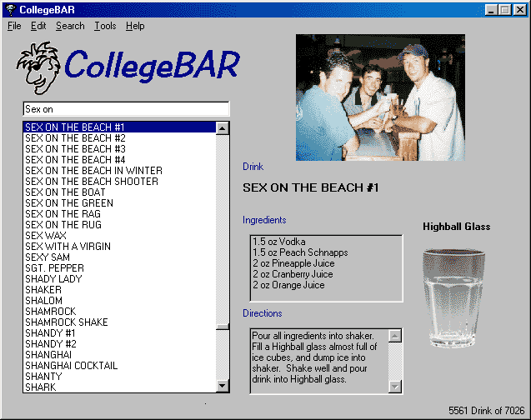Click the drink list scrollbar thumb
The height and width of the screenshot is (420, 531).
click(x=223, y=327)
